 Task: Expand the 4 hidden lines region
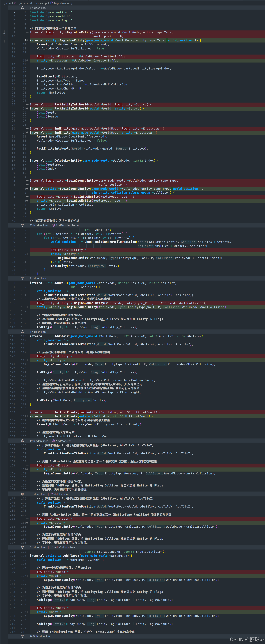pyautogui.click(x=22, y=332)
